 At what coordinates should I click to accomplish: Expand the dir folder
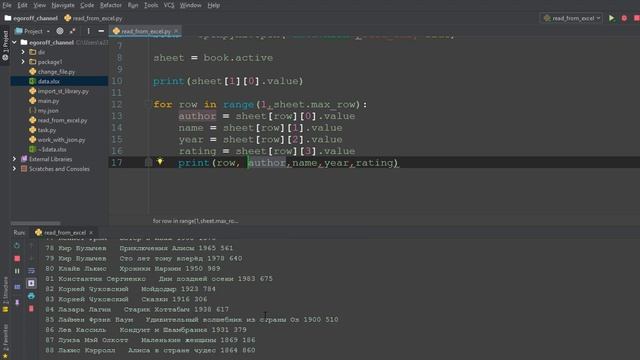23,52
